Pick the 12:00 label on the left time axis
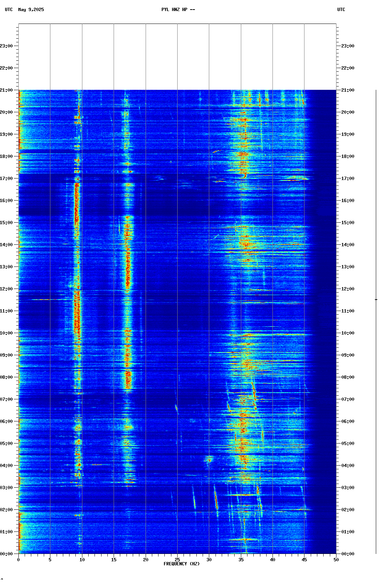392x583 pixels. [6, 289]
